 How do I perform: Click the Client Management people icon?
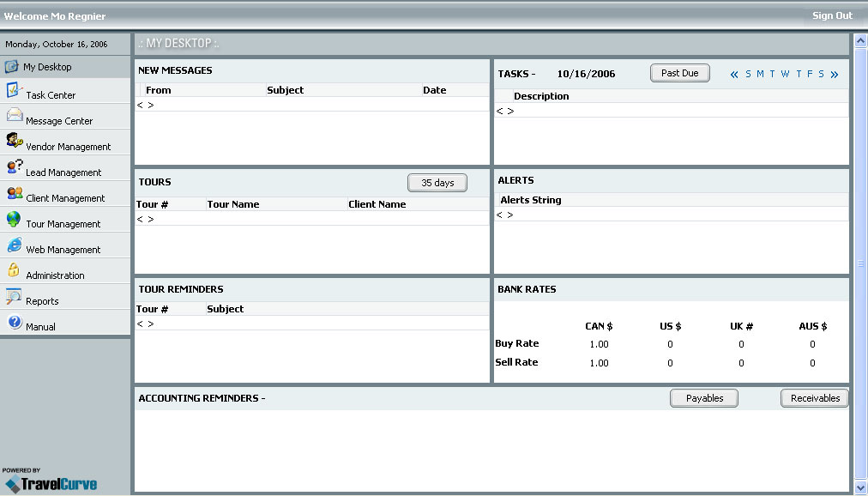click(x=14, y=193)
